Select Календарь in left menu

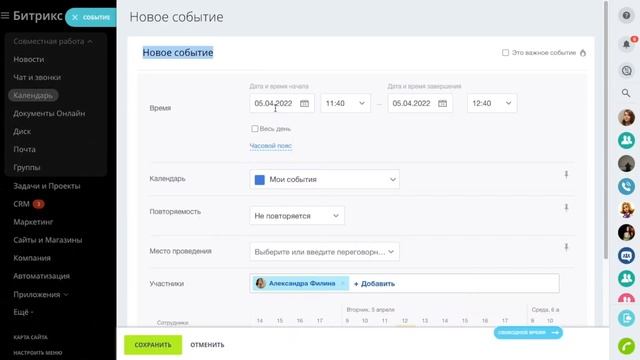pyautogui.click(x=33, y=96)
